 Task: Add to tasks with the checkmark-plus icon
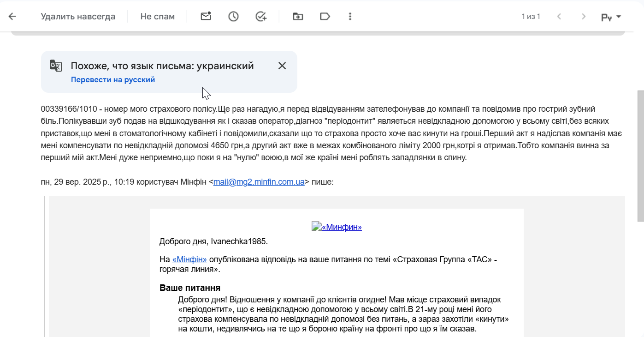click(261, 17)
